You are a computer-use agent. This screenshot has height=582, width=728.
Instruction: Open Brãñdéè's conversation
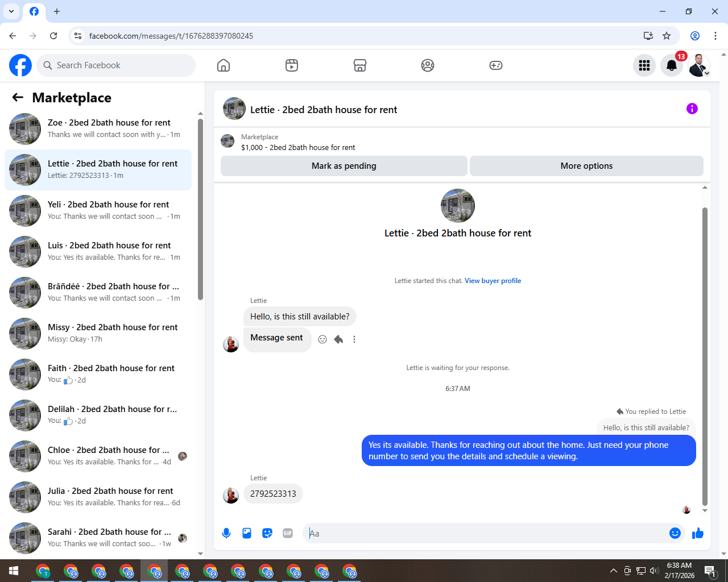point(98,293)
